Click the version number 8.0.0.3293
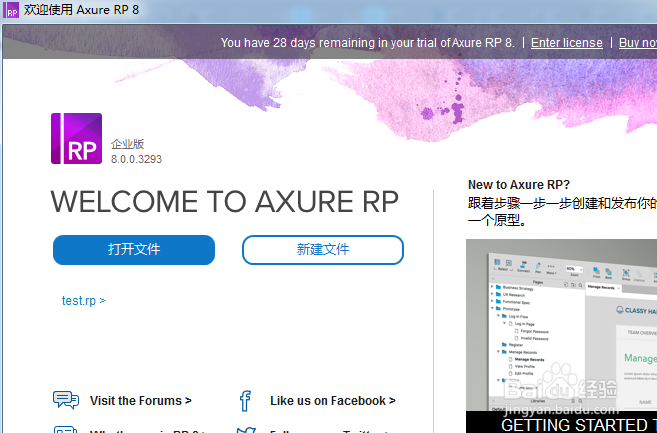Screen dimensions: 657x433 pyautogui.click(x=136, y=159)
